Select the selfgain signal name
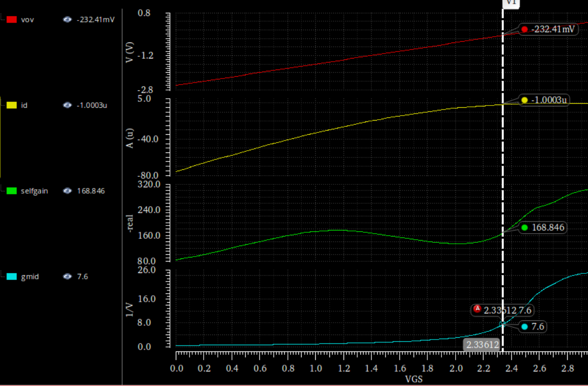The image size is (588, 386). 35,191
